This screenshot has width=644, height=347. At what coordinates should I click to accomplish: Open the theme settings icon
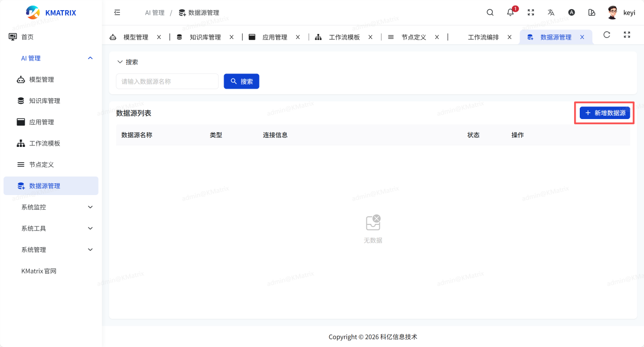click(591, 13)
